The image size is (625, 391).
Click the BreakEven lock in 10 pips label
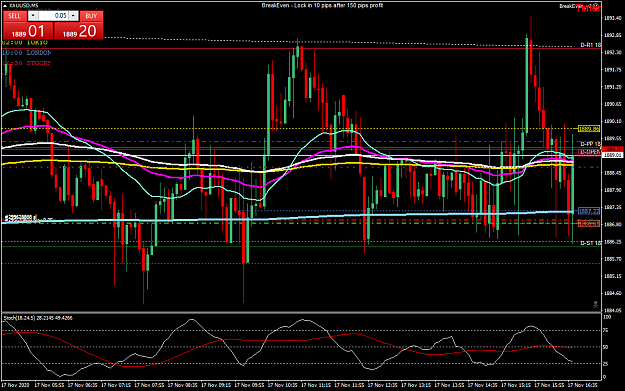tap(322, 5)
